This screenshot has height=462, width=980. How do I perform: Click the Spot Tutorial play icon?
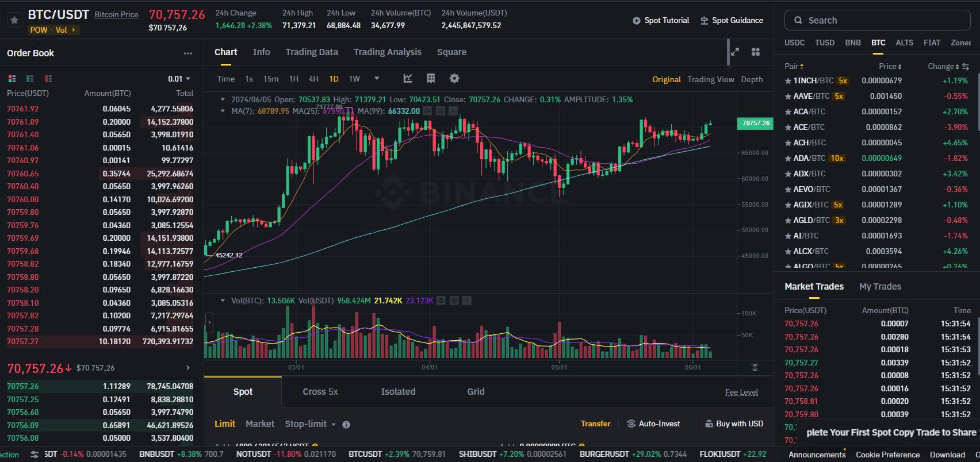637,21
